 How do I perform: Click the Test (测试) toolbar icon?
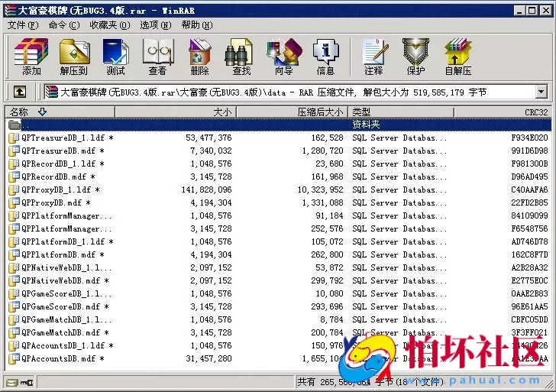click(x=116, y=57)
